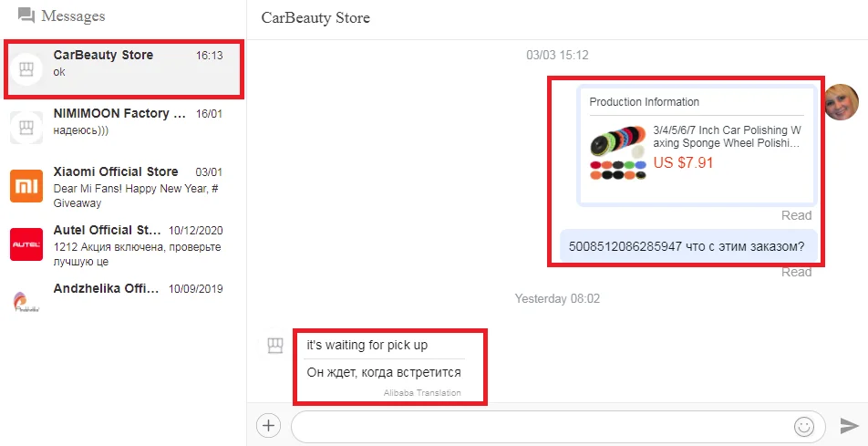Click the "it's waiting for pick up" message
This screenshot has width=868, height=446.
[367, 345]
